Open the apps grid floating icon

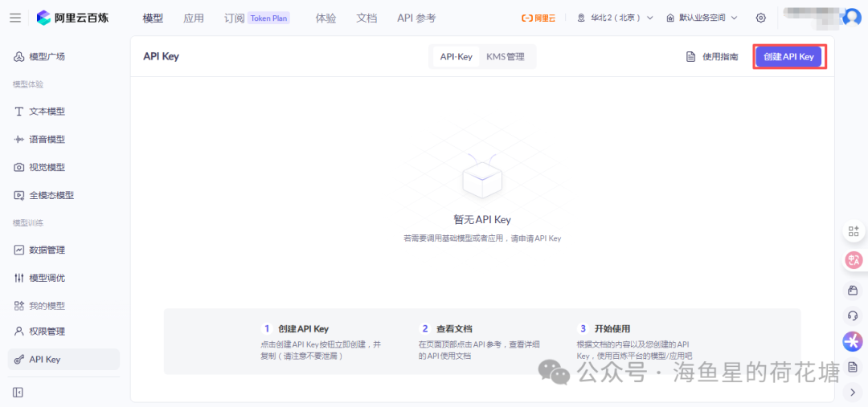[x=853, y=231]
